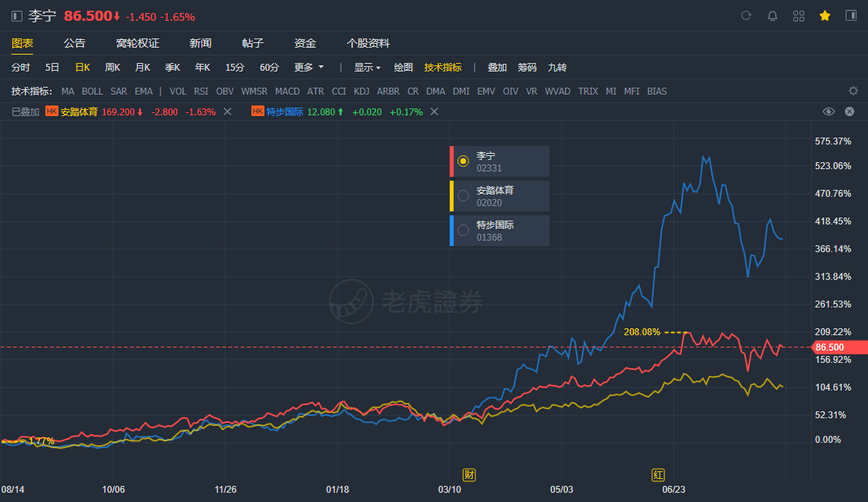Hide overlay stocks with eye icon

(829, 111)
